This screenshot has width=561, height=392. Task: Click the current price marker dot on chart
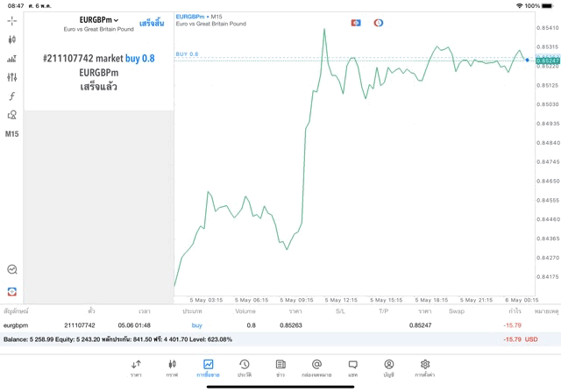[x=527, y=60]
